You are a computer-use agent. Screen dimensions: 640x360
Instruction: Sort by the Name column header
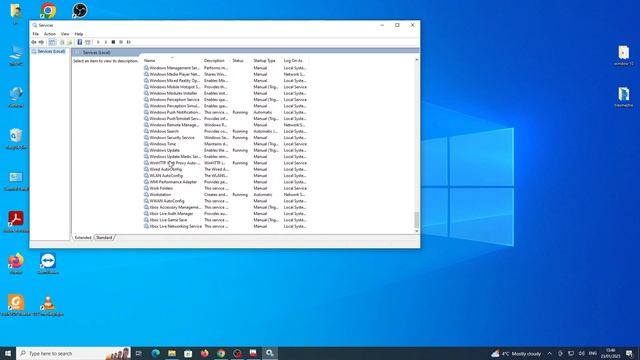(x=172, y=60)
